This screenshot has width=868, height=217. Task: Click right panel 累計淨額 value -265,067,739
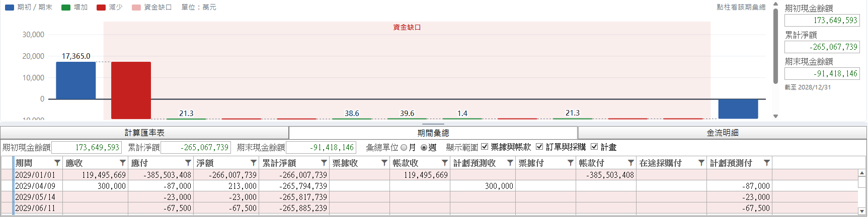coord(822,47)
